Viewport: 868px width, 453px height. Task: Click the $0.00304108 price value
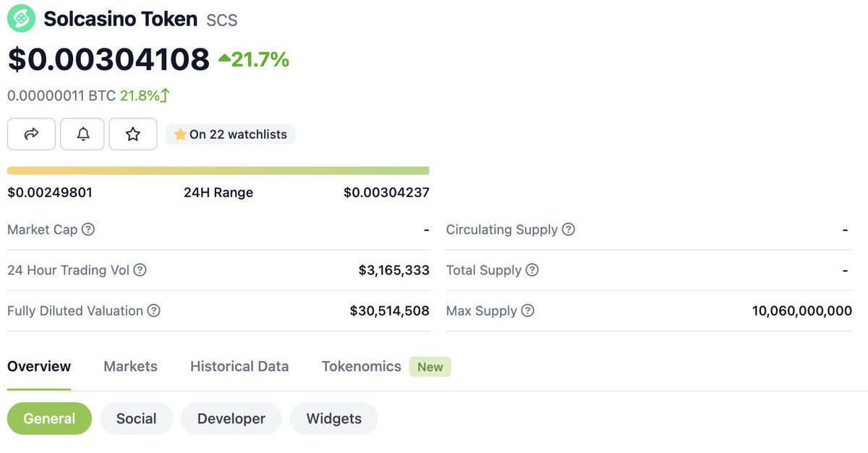click(x=109, y=59)
